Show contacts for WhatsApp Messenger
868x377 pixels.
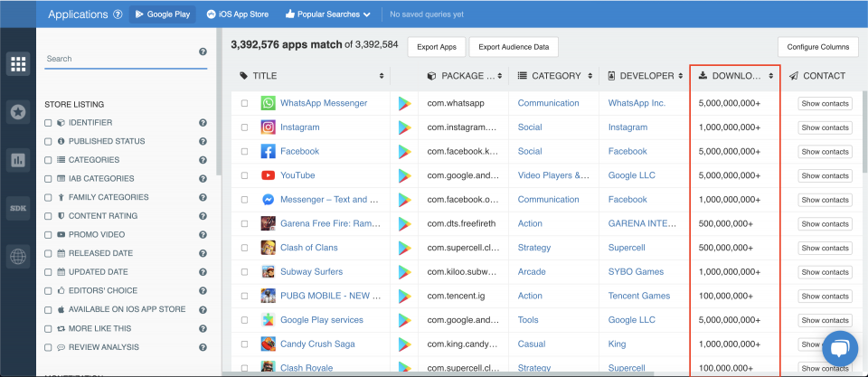tap(825, 104)
